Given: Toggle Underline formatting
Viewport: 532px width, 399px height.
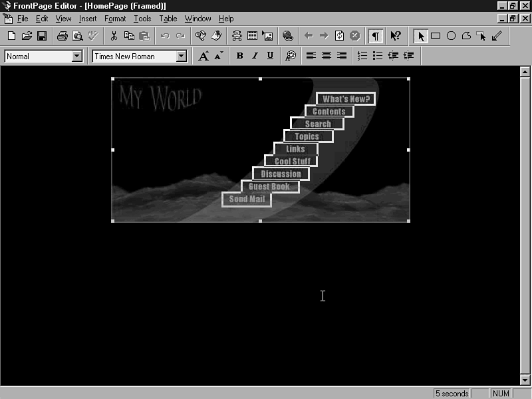Looking at the screenshot, I should click(x=270, y=57).
